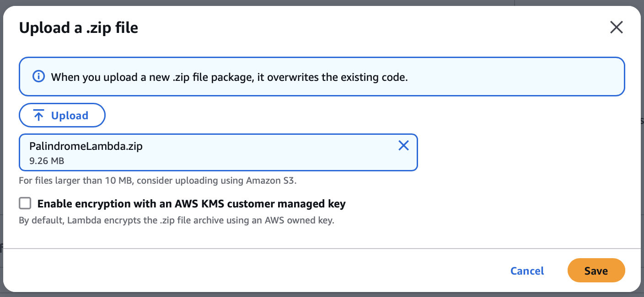Click the 9.26 MB file size text
The height and width of the screenshot is (297, 644).
[47, 161]
